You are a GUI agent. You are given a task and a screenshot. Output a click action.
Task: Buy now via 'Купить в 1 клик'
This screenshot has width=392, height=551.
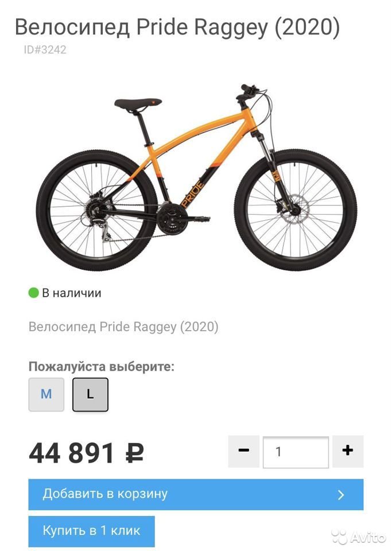91,530
